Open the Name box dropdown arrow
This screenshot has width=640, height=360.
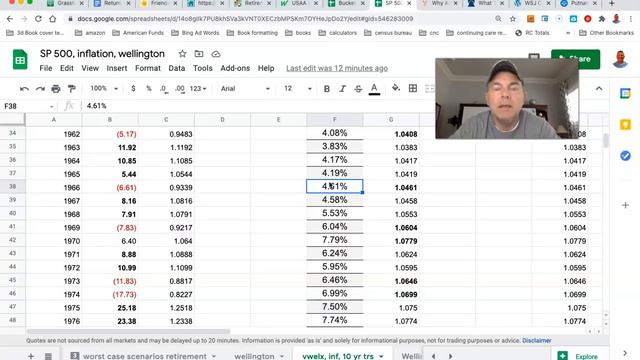(52, 107)
